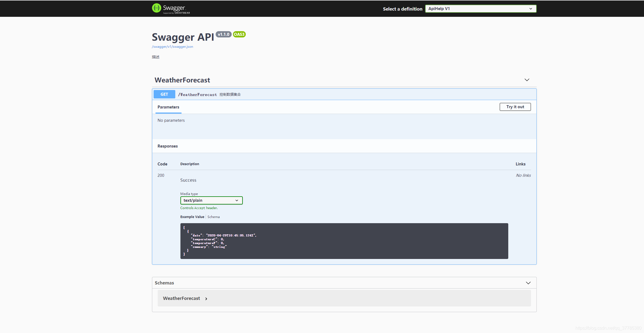Screen dimensions: 644x333
Task: Collapse the WeatherForecast section chevron
Action: [x=527, y=80]
